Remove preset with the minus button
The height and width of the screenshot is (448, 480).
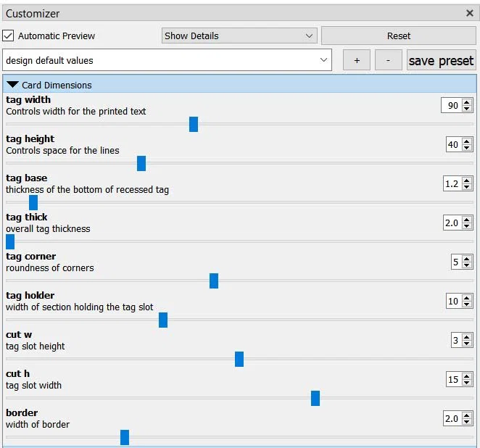point(388,60)
